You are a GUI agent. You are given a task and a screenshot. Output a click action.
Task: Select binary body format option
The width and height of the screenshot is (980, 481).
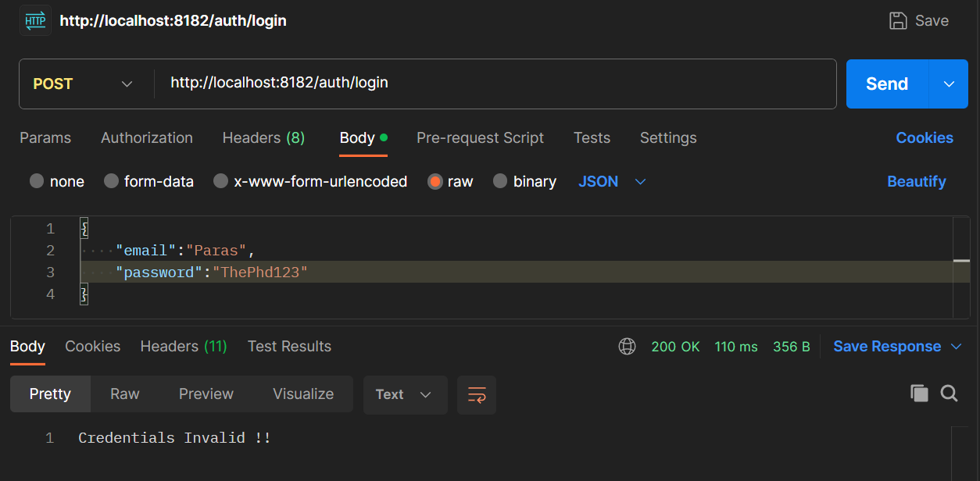[x=500, y=181]
